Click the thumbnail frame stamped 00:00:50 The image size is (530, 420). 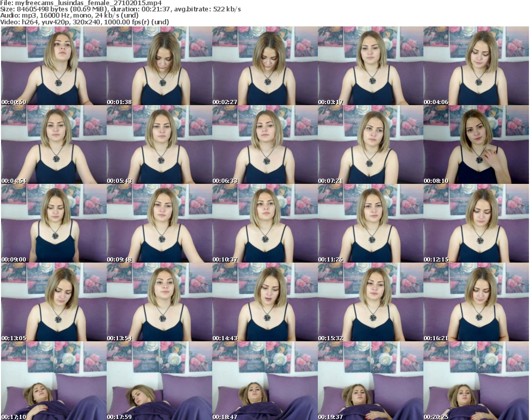[54, 66]
